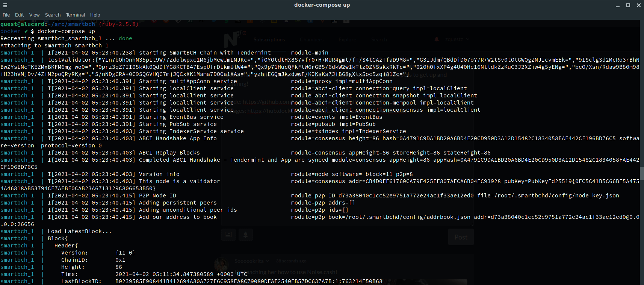644x285 pixels.
Task: Click 'ABCI Handshake App Info' log message
Action: (178, 138)
